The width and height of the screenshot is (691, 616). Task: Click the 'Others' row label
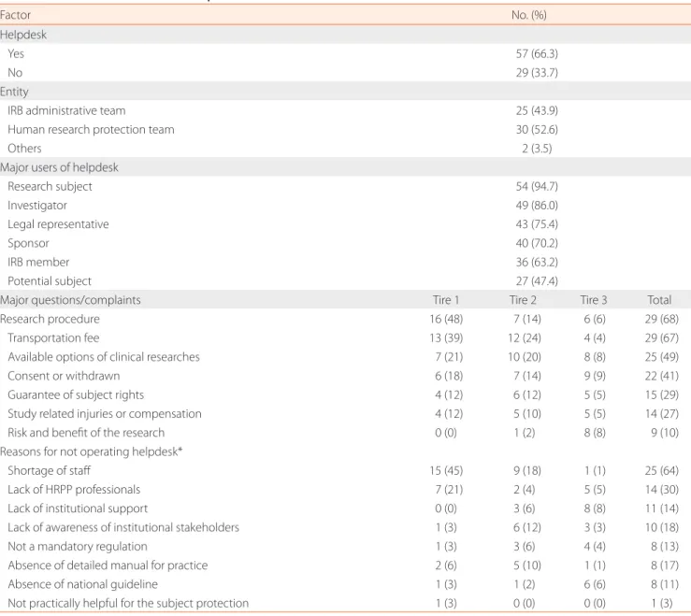24,149
